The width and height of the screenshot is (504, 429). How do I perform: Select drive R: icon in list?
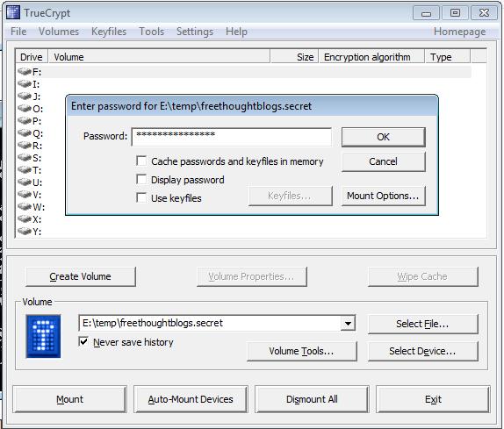click(25, 145)
